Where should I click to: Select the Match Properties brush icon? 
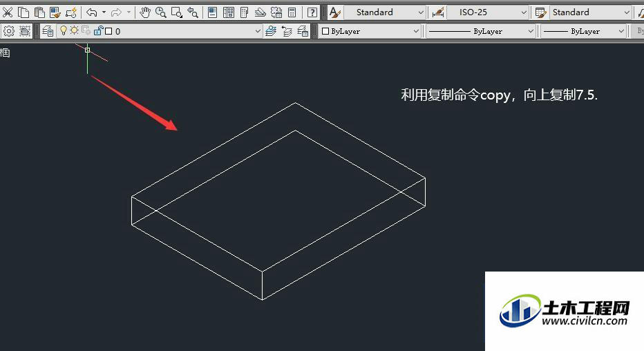click(x=55, y=12)
